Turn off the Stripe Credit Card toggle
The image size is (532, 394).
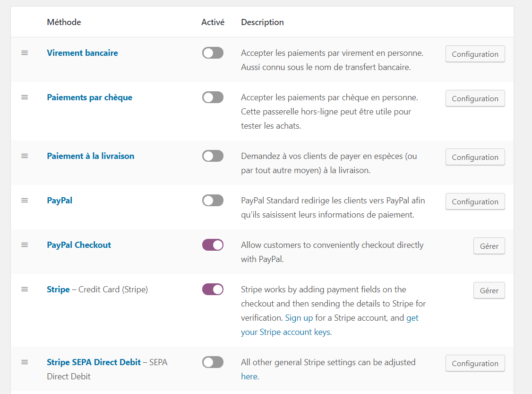(213, 290)
